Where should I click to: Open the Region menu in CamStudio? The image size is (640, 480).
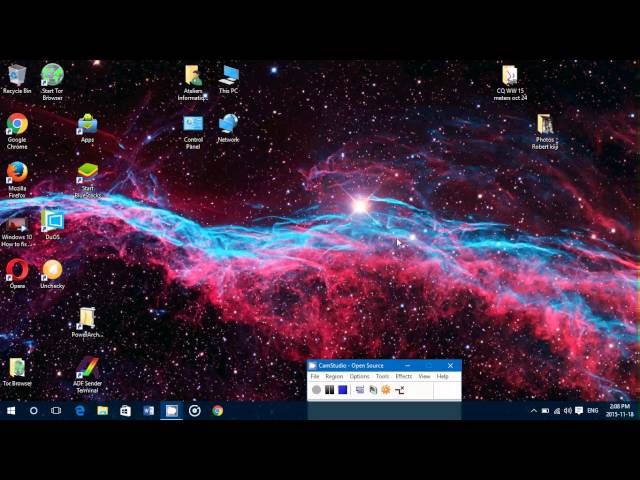[334, 376]
